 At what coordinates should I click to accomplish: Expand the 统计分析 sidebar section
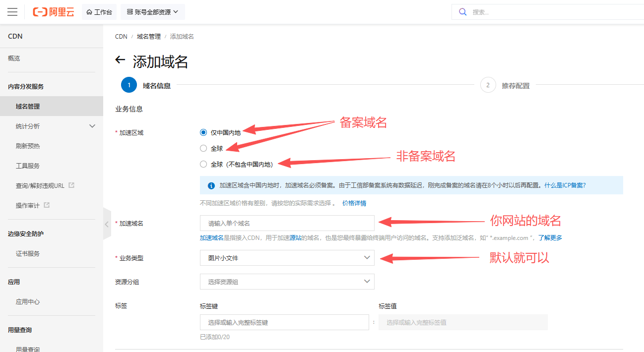click(92, 126)
